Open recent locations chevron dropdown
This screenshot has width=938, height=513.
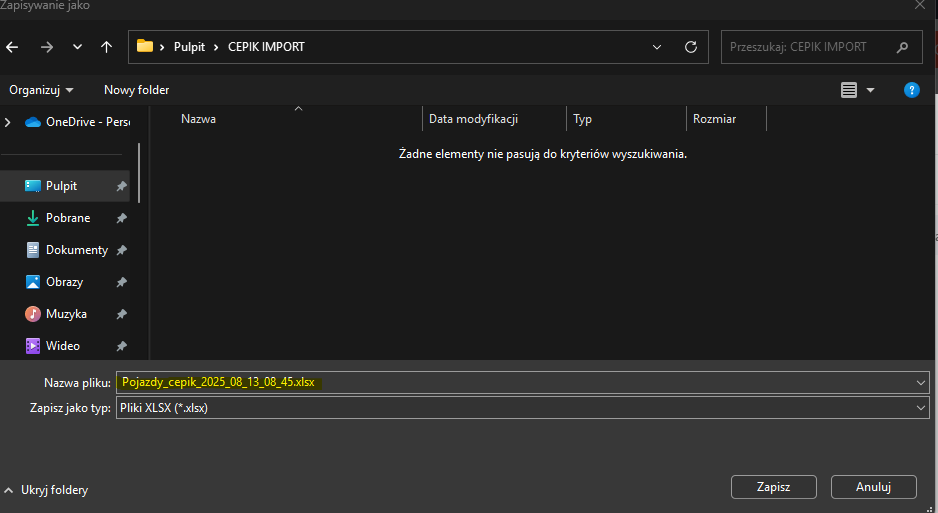pyautogui.click(x=77, y=47)
